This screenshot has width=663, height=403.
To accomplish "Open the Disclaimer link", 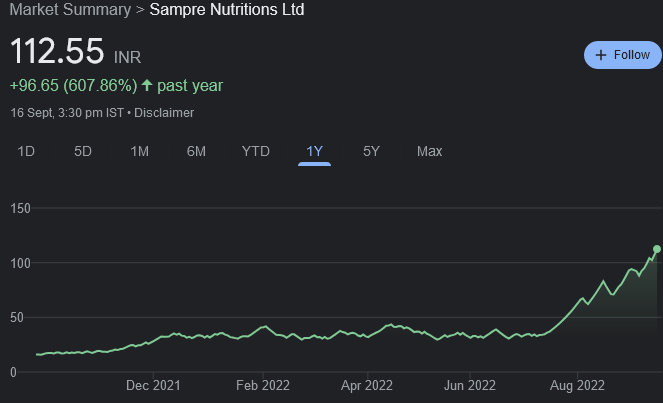I will 164,113.
